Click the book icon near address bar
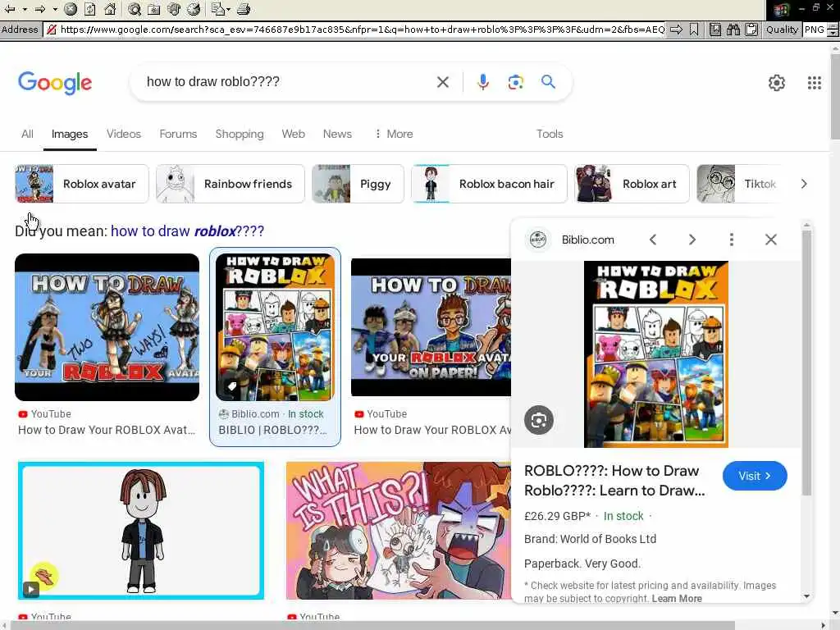 tap(715, 30)
